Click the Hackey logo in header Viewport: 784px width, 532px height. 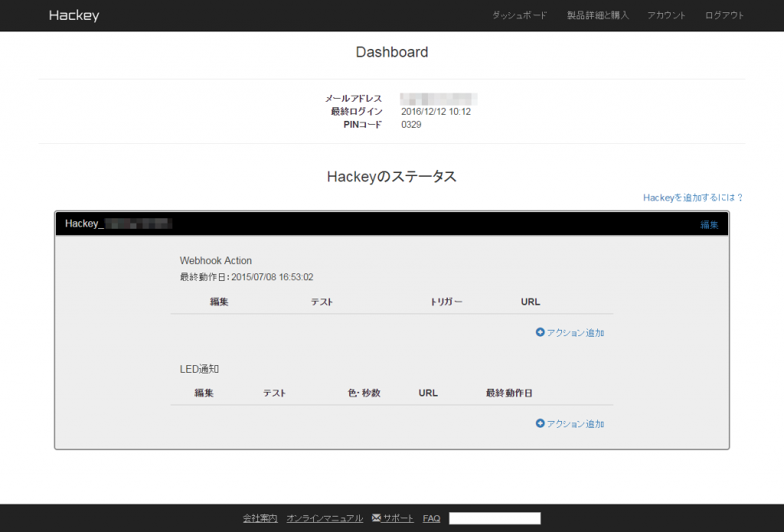pos(74,15)
